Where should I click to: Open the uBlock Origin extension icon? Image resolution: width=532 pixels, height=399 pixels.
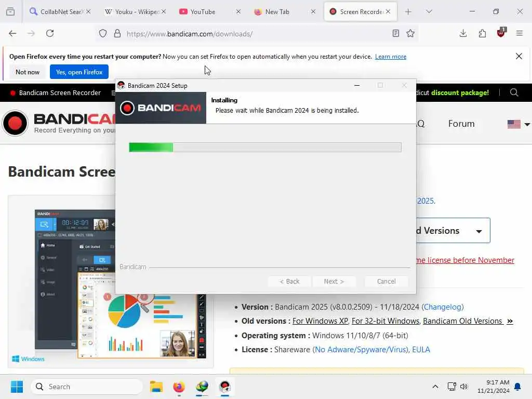(x=501, y=33)
